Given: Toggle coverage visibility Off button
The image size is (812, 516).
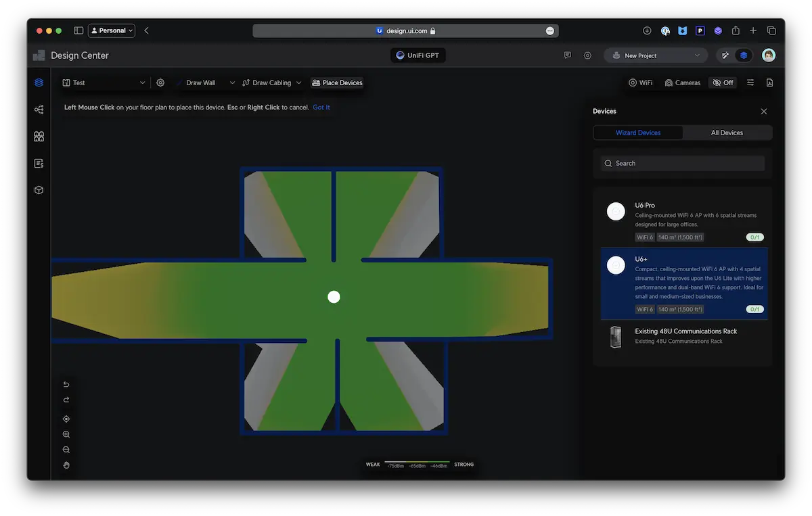Looking at the screenshot, I should click(723, 83).
